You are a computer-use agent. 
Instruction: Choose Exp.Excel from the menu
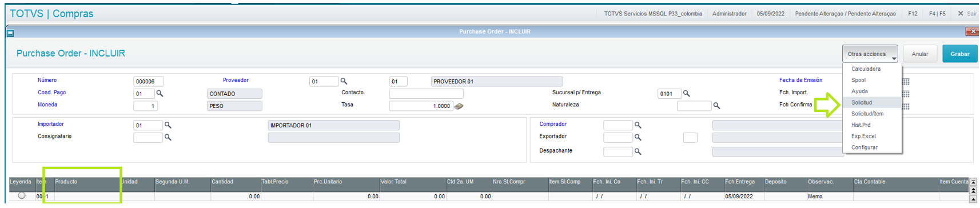click(872, 136)
